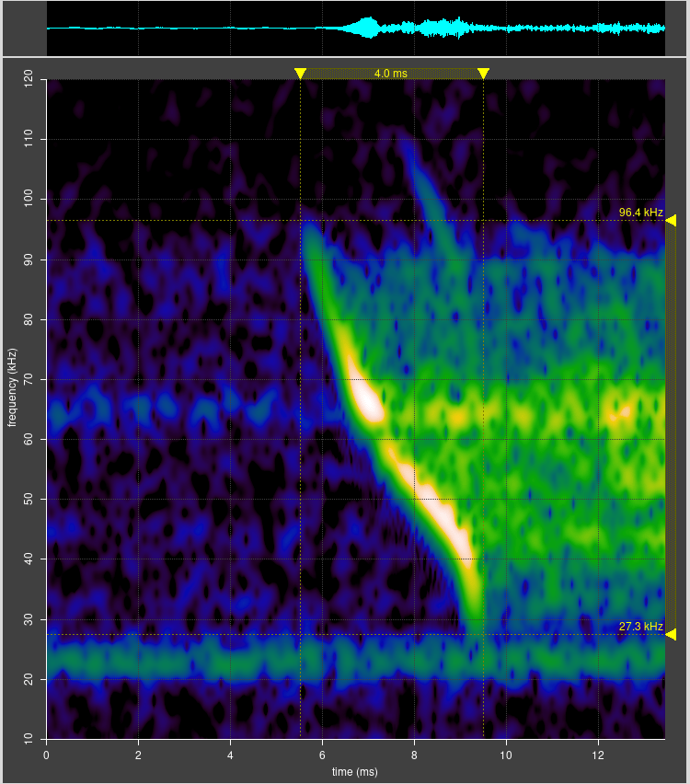The width and height of the screenshot is (690, 784).
Task: Click the largest burst in the waveform overview
Action: pos(369,28)
